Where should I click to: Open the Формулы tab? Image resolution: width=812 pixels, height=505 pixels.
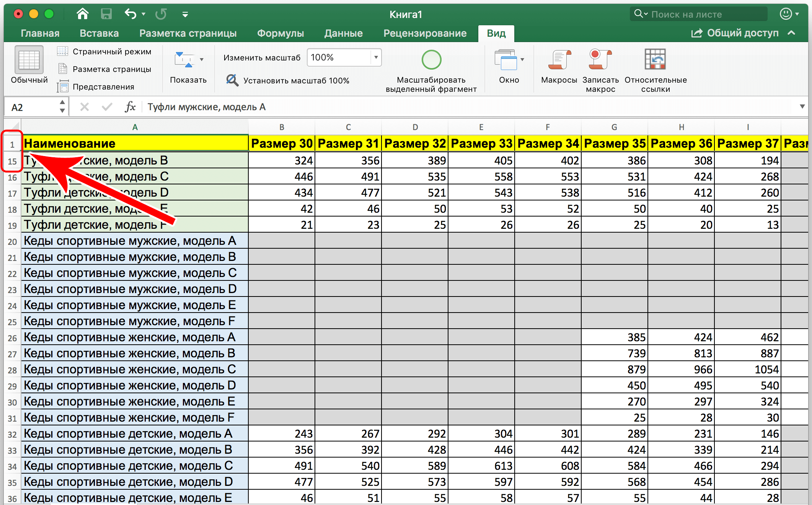click(x=280, y=33)
